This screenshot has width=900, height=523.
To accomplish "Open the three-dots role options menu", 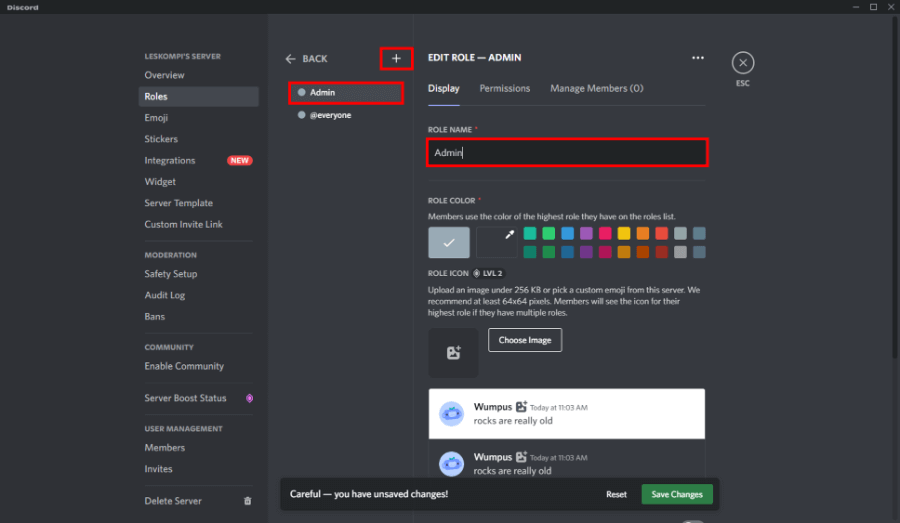I will (697, 57).
